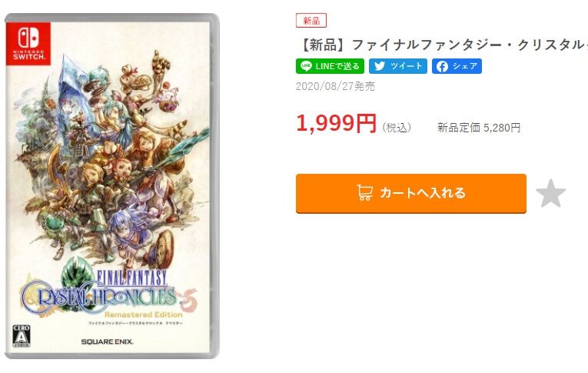This screenshot has height=373, width=588.
Task: Add item to favorites with star icon
Action: click(x=550, y=193)
